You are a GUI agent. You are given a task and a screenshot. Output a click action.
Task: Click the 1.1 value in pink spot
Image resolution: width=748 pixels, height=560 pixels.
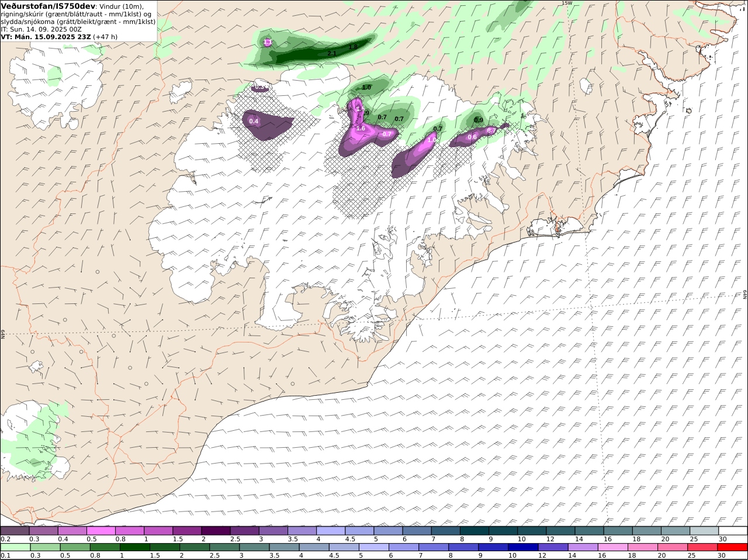coord(268,42)
